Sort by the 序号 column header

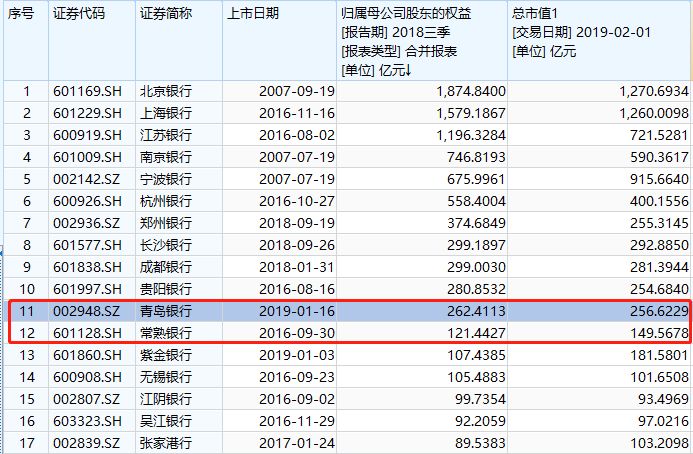(x=20, y=14)
